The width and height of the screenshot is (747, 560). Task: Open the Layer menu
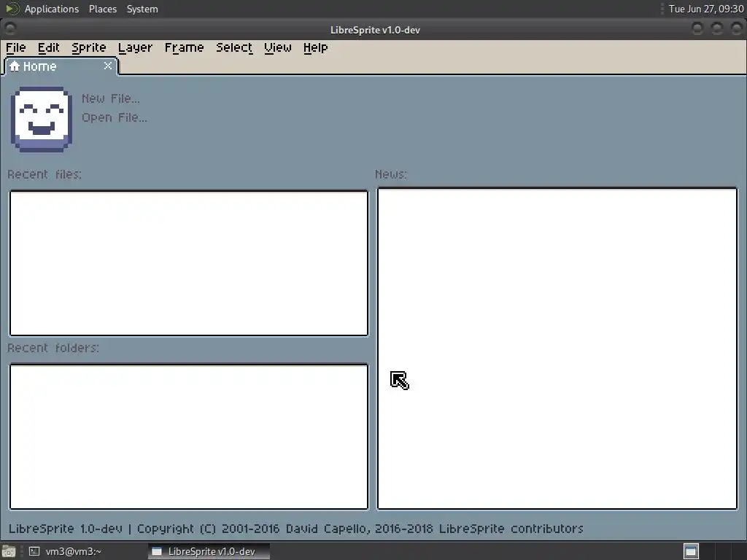coord(135,47)
